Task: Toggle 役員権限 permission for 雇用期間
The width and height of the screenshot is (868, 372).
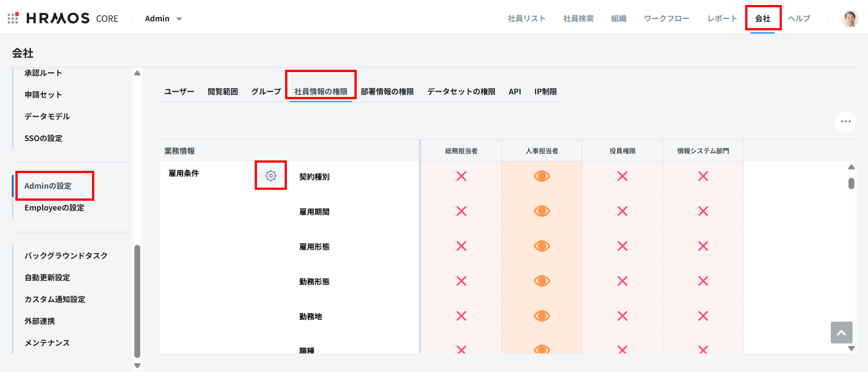Action: (x=622, y=211)
